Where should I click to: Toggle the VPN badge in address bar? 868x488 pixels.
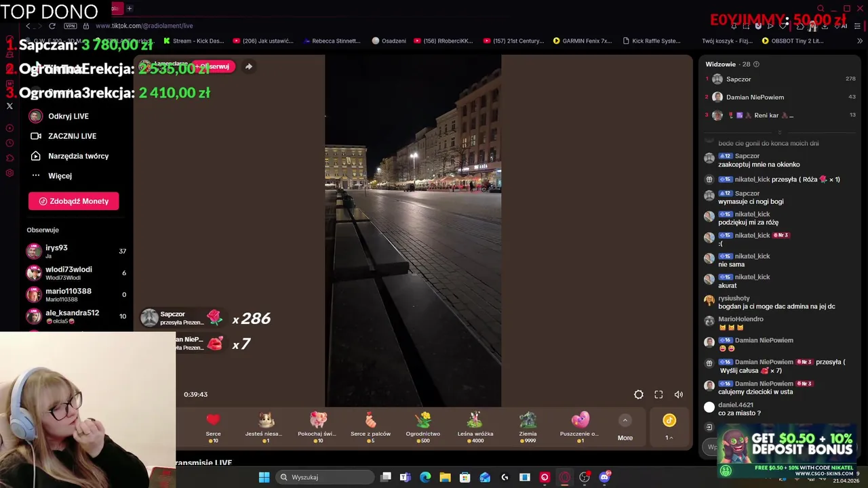pyautogui.click(x=71, y=26)
